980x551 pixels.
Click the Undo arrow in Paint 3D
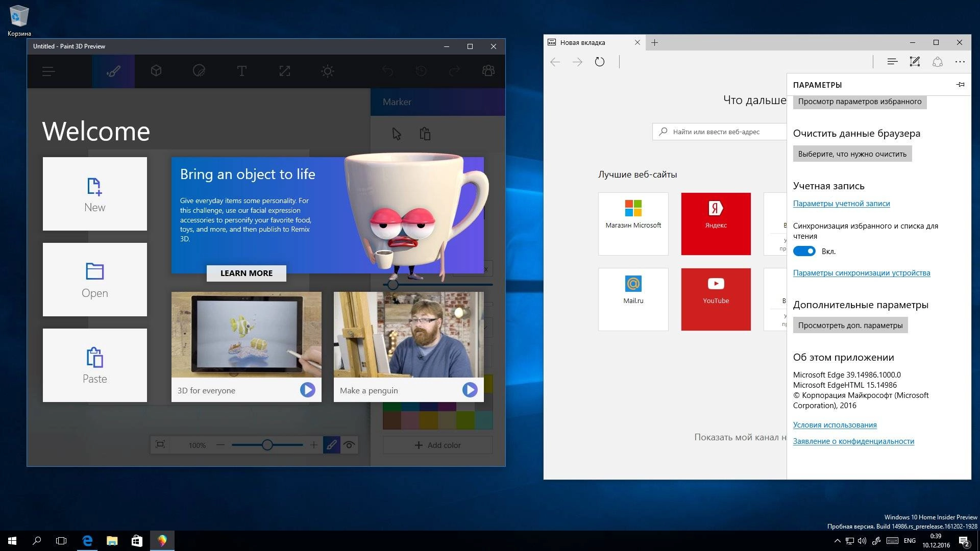pos(388,71)
